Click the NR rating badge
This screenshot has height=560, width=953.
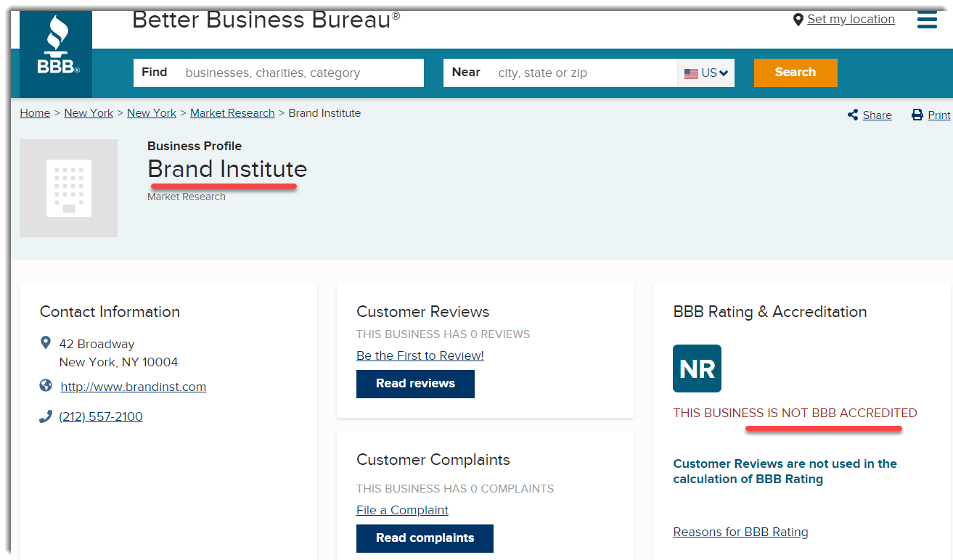point(697,368)
